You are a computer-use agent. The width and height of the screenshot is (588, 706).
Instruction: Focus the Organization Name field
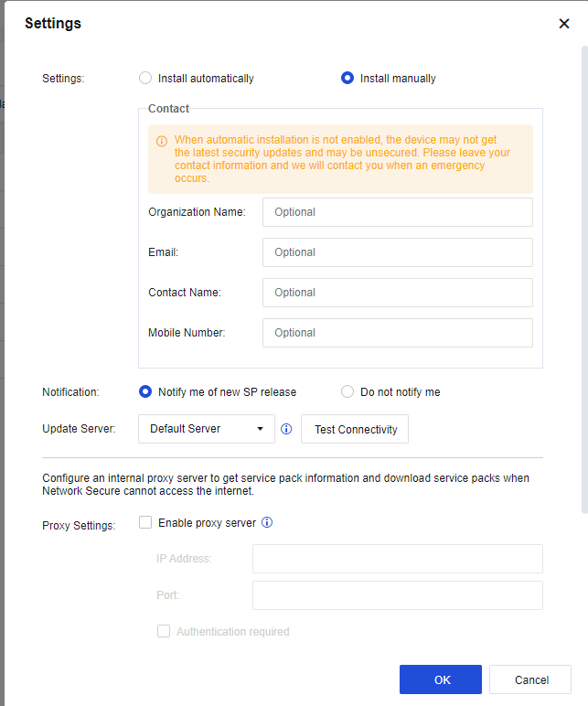click(x=397, y=212)
